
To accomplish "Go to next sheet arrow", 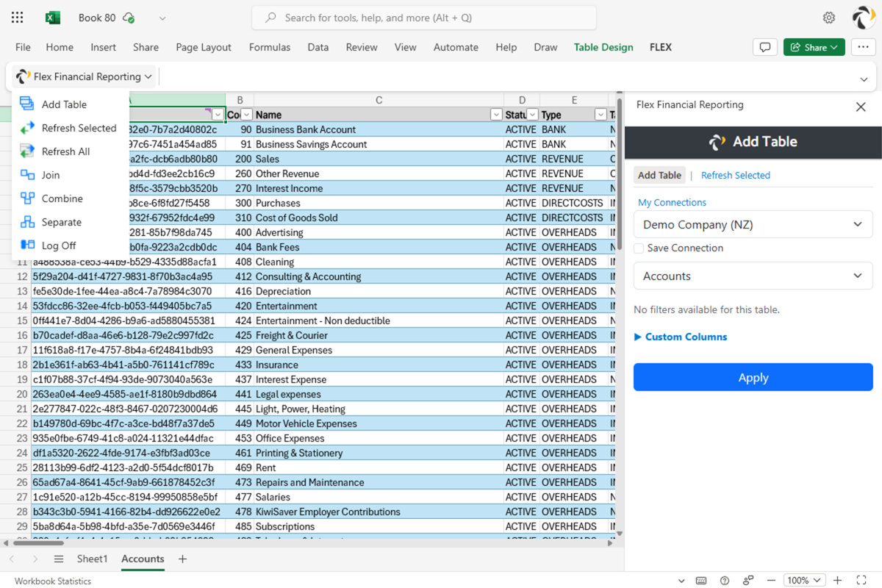I will coord(35,559).
